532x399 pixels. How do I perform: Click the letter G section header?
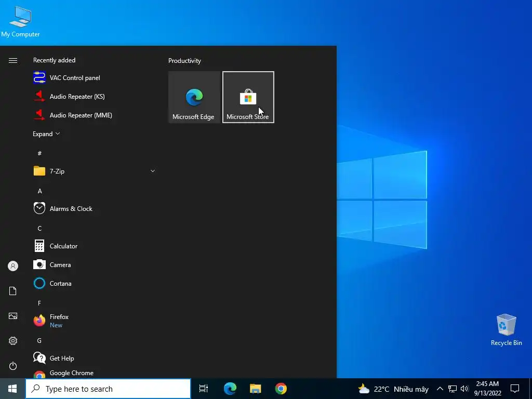click(x=39, y=341)
